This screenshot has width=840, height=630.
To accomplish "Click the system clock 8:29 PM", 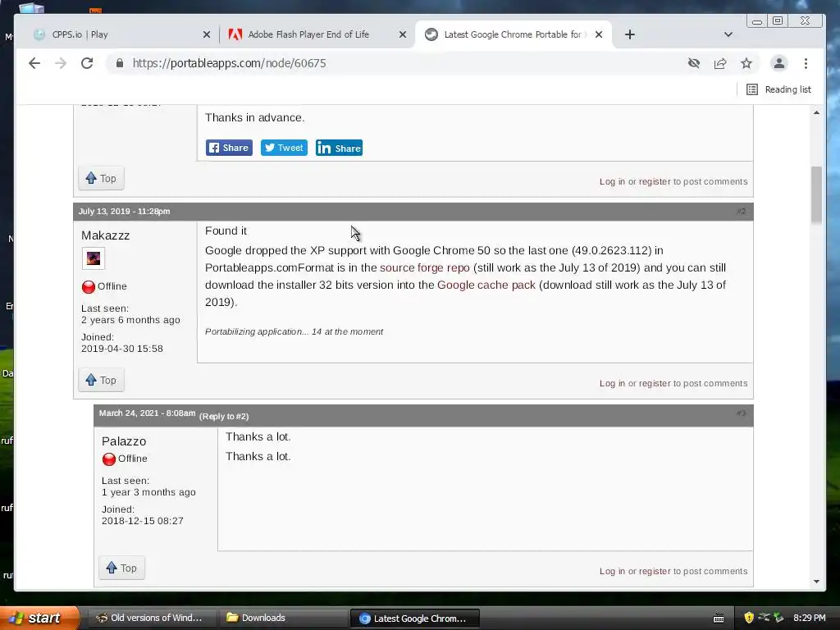I will click(x=810, y=618).
